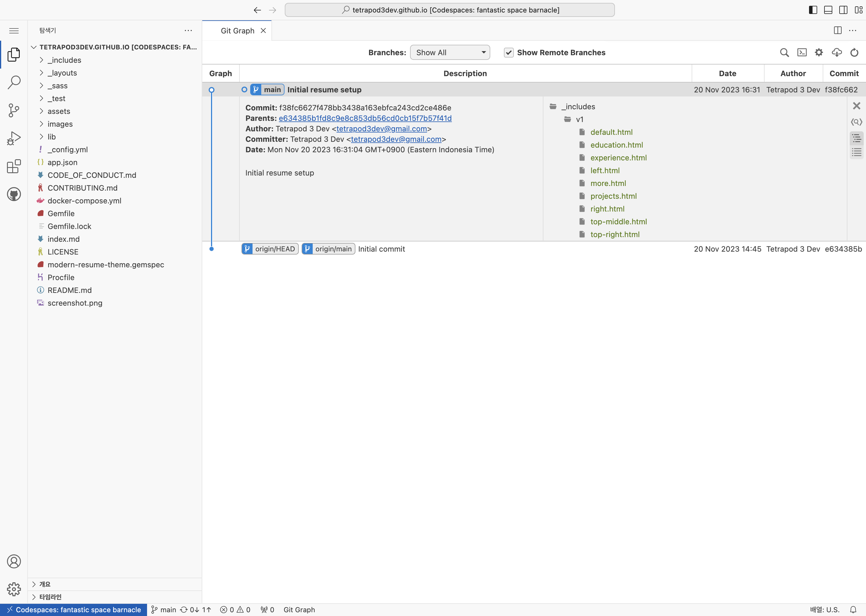The width and height of the screenshot is (866, 616).
Task: Switch to file tree view icon
Action: pyautogui.click(x=856, y=138)
